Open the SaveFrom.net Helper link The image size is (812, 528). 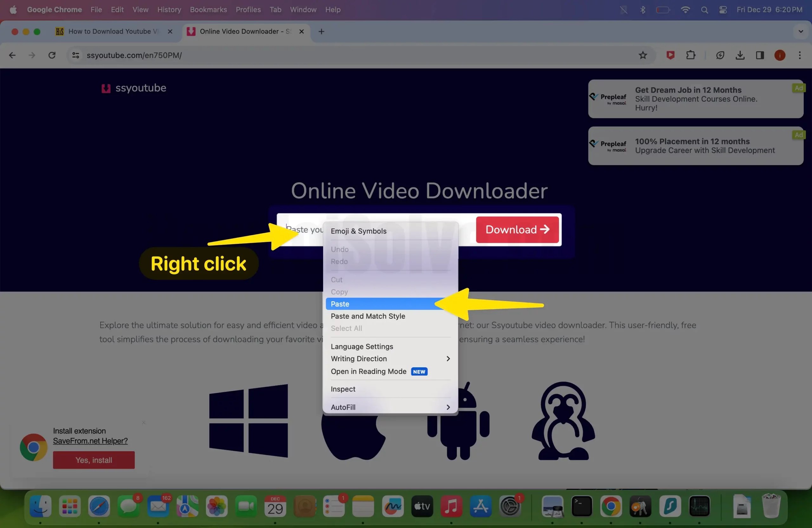(x=90, y=441)
